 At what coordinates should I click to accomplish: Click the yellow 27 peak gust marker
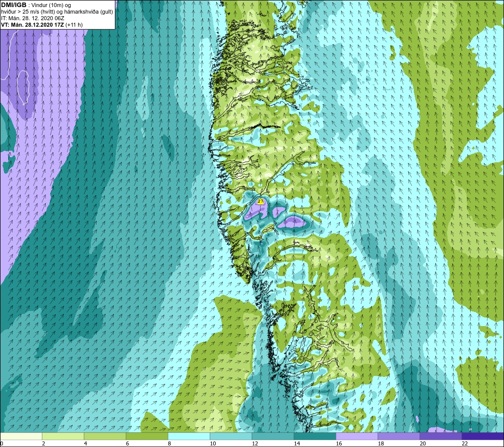pos(261,202)
